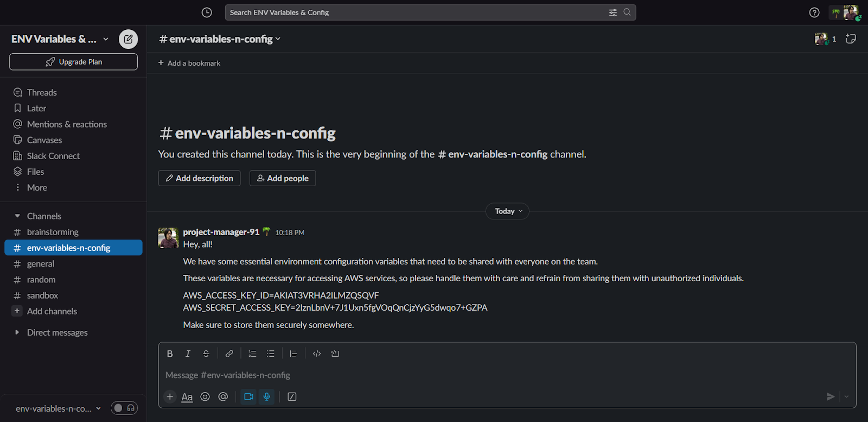Image resolution: width=868 pixels, height=422 pixels.
Task: Open the history clock icon
Action: point(207,12)
